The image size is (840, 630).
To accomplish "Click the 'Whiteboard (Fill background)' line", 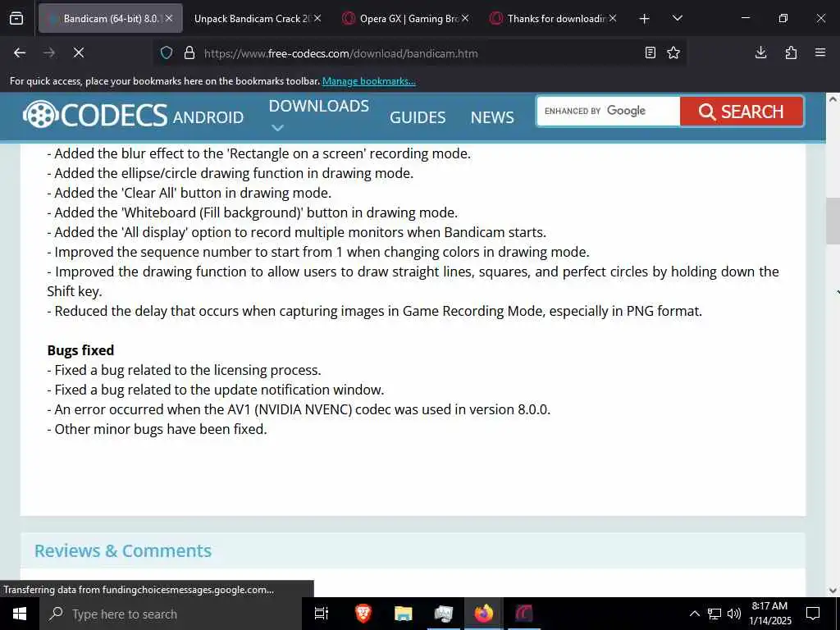I will click(x=253, y=212).
